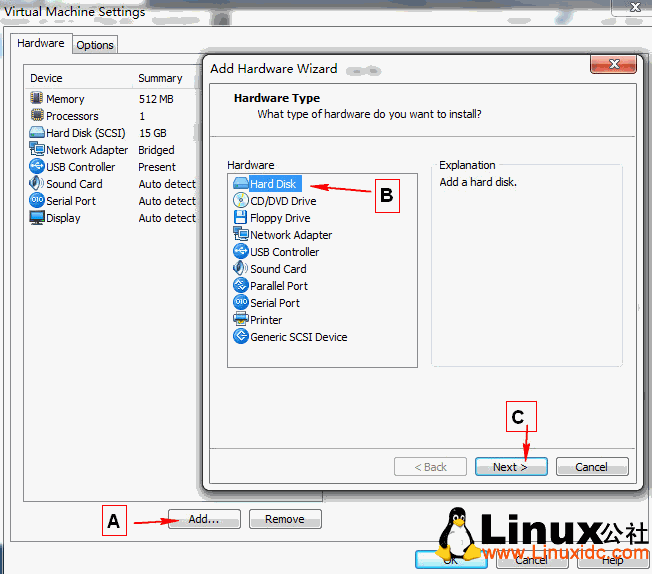Image resolution: width=652 pixels, height=574 pixels.
Task: Select the Printer hardware option
Action: click(266, 320)
